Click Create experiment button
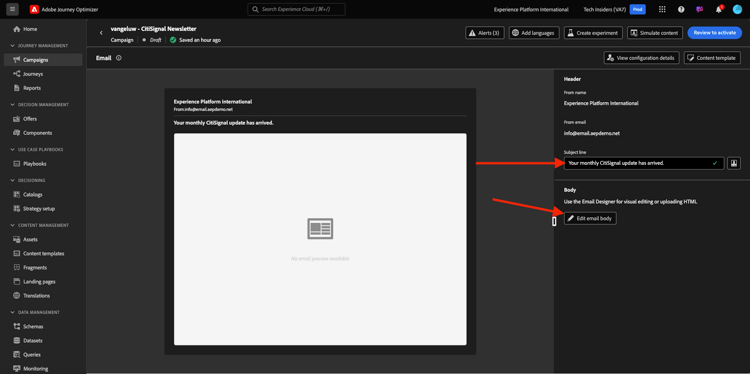 (x=593, y=33)
